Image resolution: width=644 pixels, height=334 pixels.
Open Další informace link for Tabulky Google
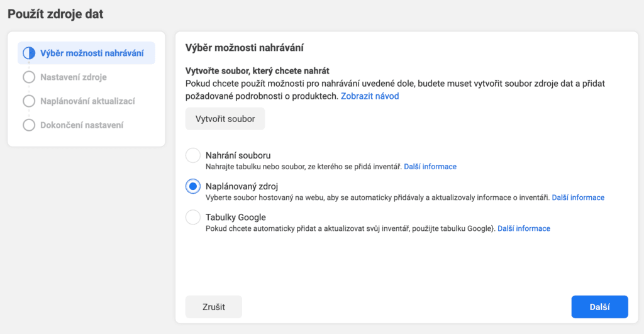click(x=524, y=228)
